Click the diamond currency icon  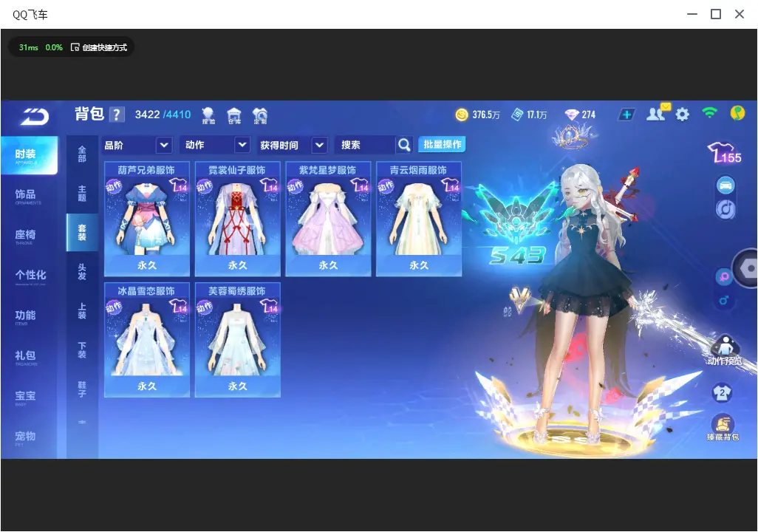(x=572, y=115)
